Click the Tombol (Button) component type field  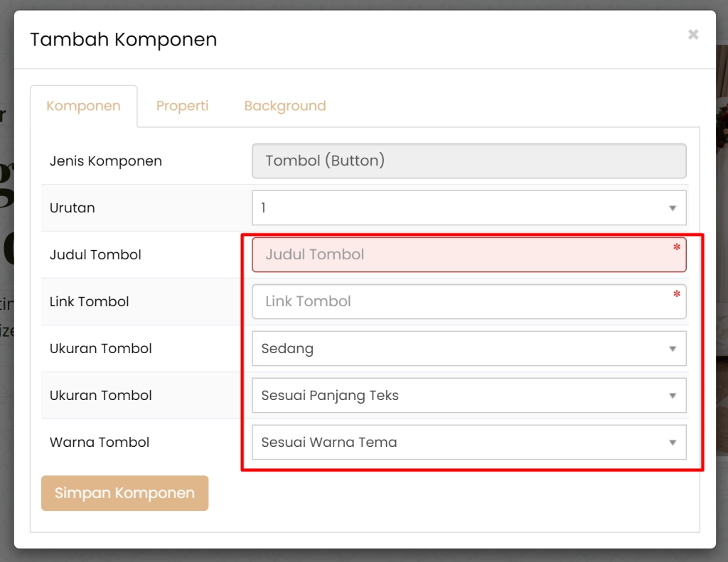469,161
